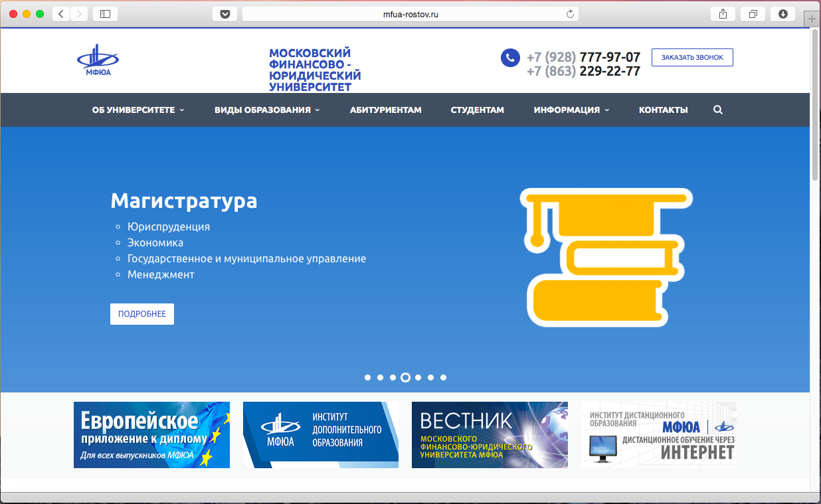
Task: Click phone number +7 (928) 777-97-07
Action: (x=583, y=57)
